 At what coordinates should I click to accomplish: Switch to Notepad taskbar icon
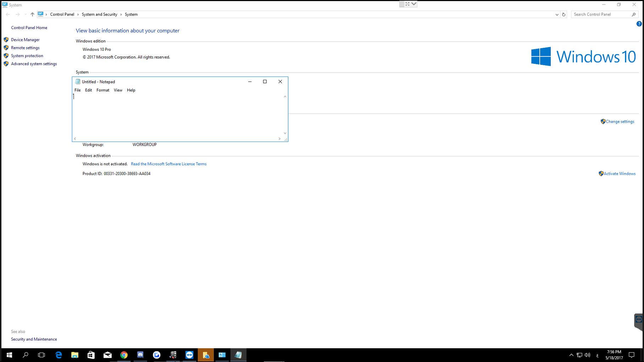coord(238,355)
